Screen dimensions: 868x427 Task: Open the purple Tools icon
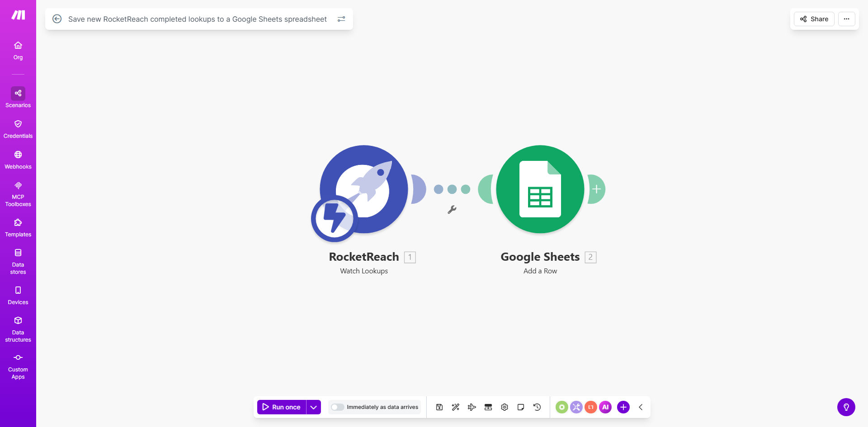point(576,407)
